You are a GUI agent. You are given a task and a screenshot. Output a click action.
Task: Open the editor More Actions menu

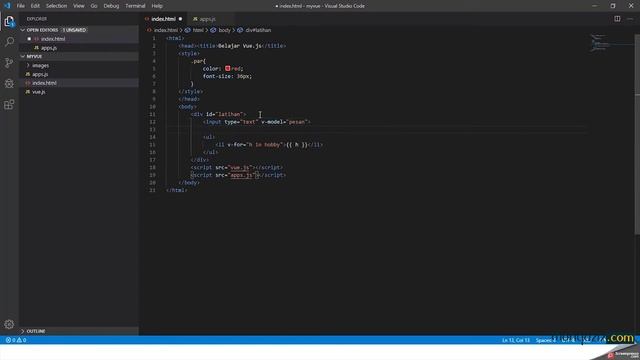[630, 19]
